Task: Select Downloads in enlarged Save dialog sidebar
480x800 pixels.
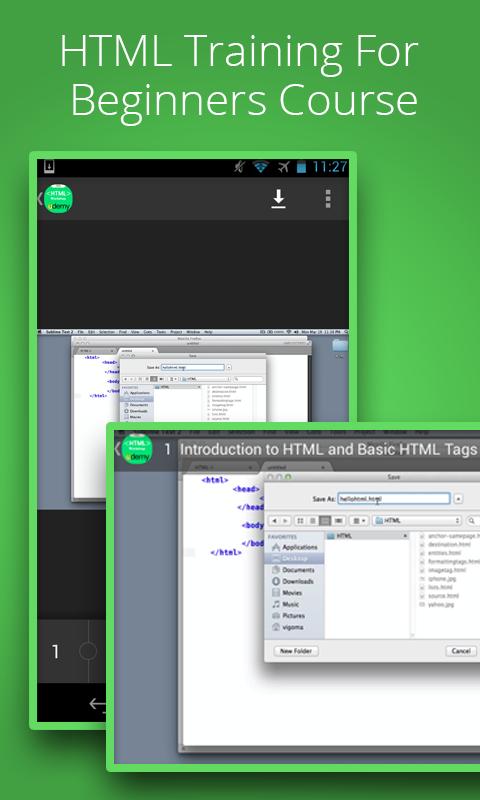Action: click(x=293, y=581)
